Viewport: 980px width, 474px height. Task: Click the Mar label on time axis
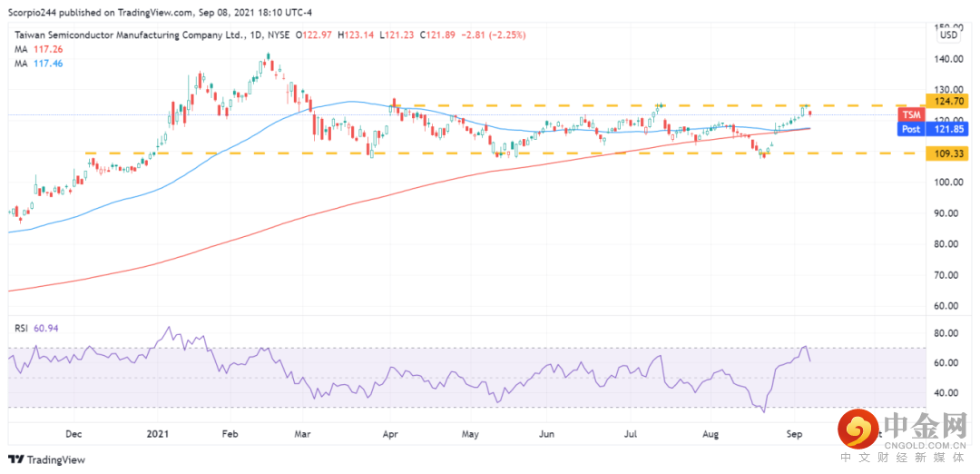[x=302, y=433]
